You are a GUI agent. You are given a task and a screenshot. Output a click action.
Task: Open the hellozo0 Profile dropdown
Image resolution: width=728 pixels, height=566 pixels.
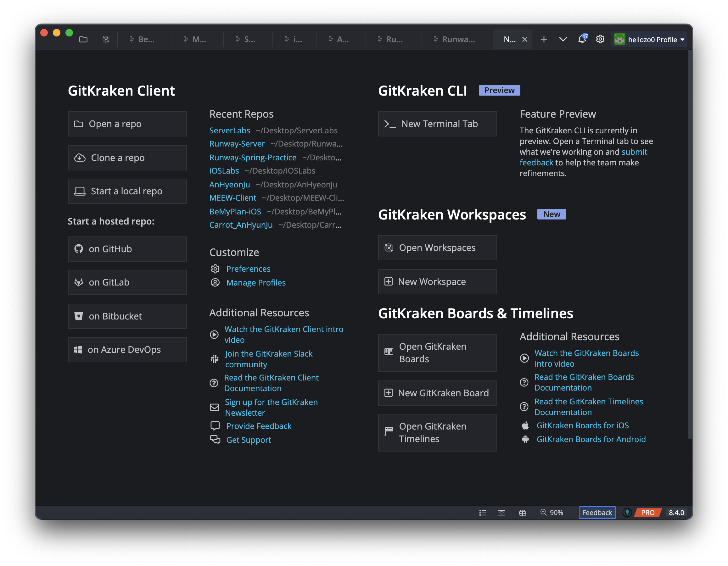[649, 40]
